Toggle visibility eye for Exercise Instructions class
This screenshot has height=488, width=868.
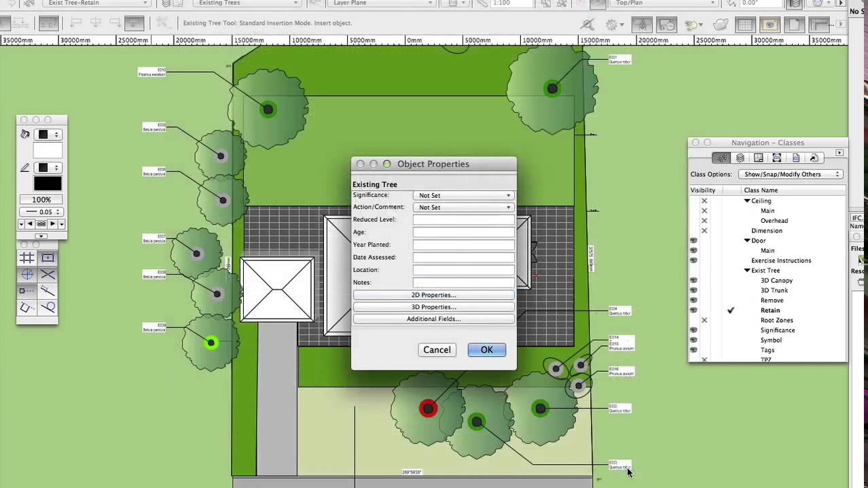[x=693, y=260]
